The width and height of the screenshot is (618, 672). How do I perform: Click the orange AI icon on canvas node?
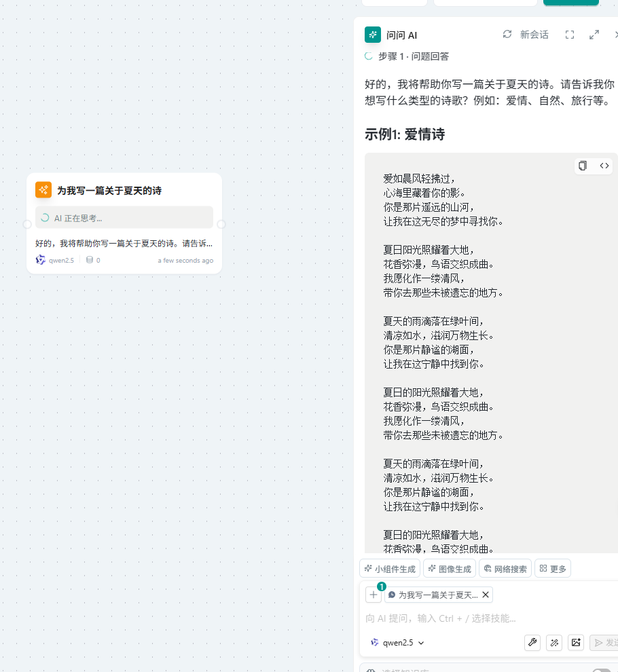pyautogui.click(x=43, y=190)
